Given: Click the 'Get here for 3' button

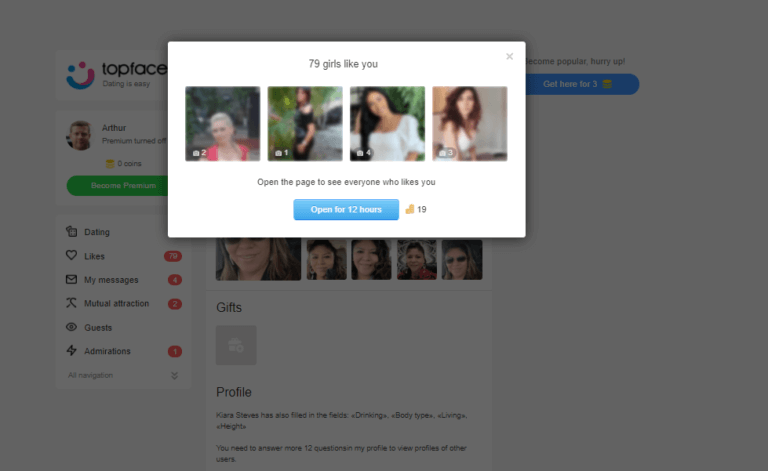Looking at the screenshot, I should (577, 84).
